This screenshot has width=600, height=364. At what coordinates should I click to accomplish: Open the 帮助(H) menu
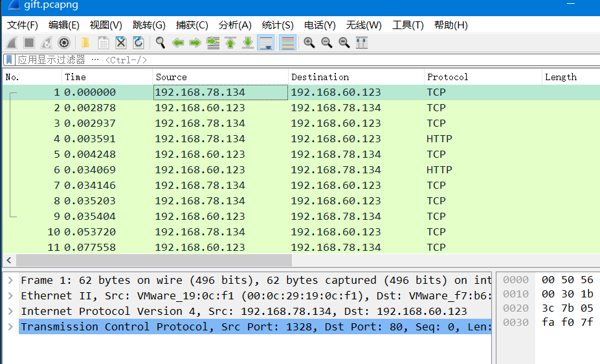[450, 25]
